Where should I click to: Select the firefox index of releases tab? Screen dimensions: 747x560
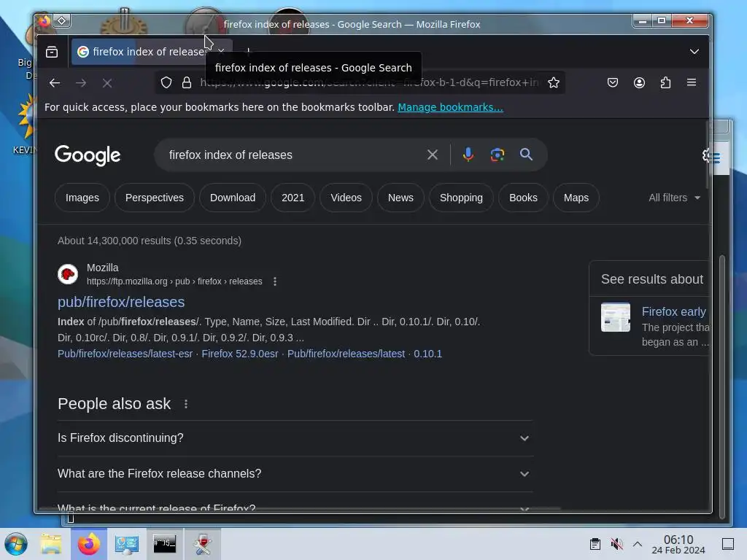tap(142, 52)
